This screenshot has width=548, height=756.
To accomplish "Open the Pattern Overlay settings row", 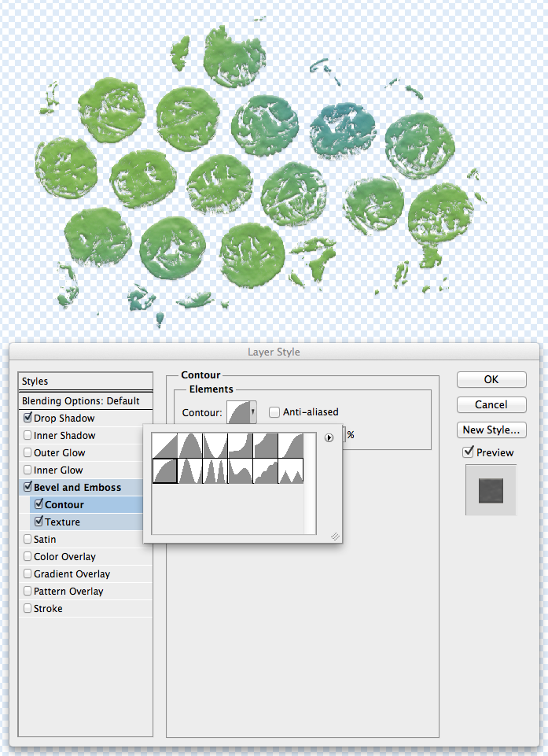I will 86,591.
